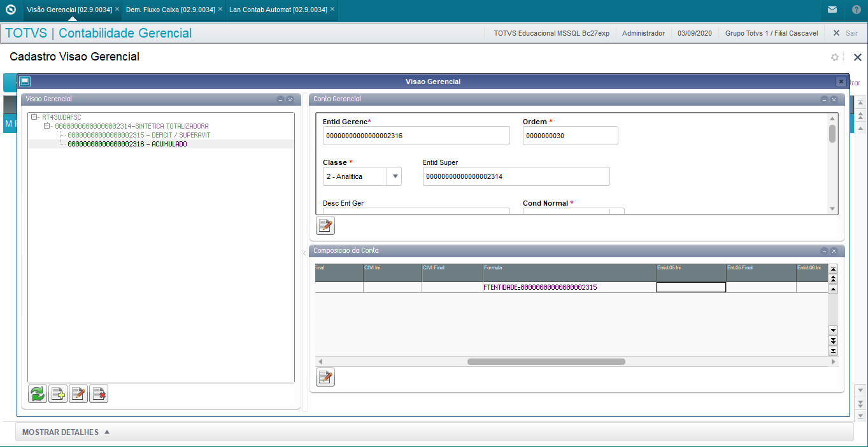
Task: Close the Dem. Fluxo Caixa tab
Action: [x=220, y=10]
